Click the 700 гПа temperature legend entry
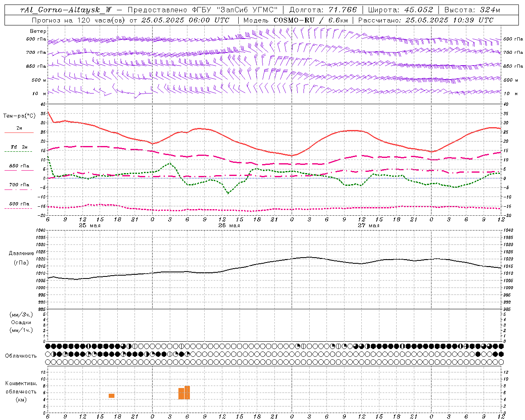This screenshot has width=525, height=420. (19, 185)
